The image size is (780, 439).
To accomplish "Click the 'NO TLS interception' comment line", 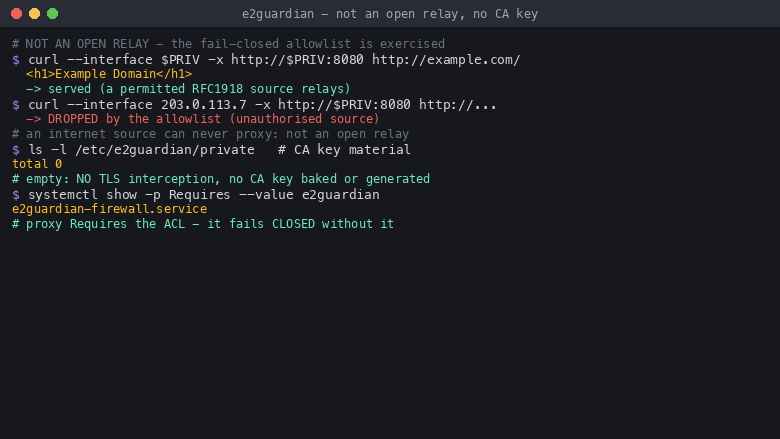I will point(221,179).
